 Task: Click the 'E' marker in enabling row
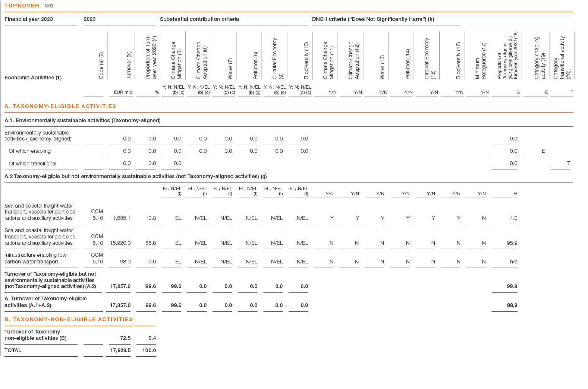(543, 151)
